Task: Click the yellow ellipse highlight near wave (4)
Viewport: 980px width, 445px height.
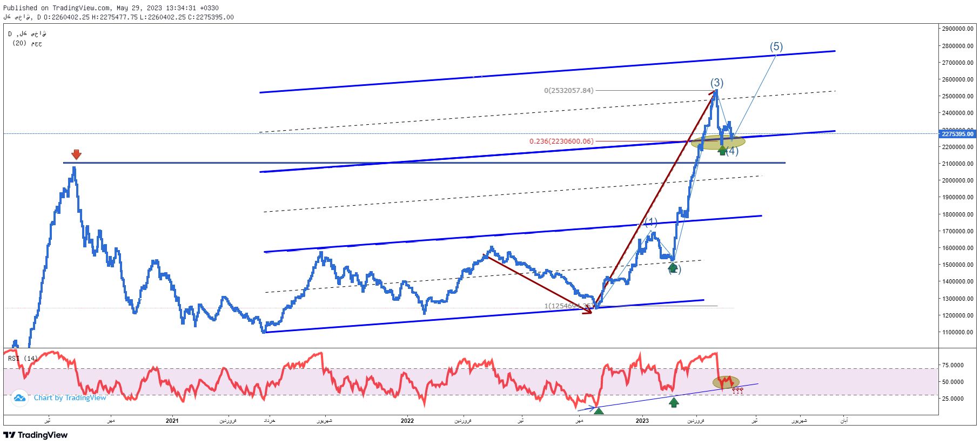Action: [x=718, y=143]
